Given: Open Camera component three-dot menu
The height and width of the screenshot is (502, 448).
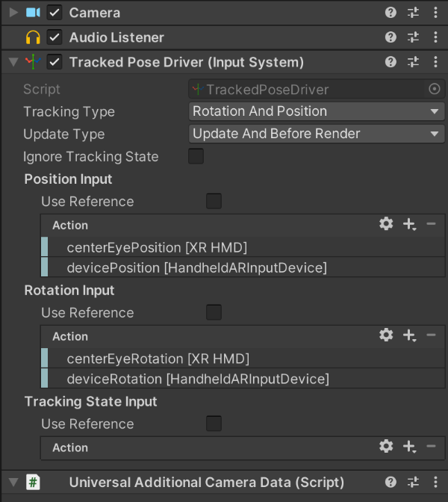Looking at the screenshot, I should coord(435,13).
